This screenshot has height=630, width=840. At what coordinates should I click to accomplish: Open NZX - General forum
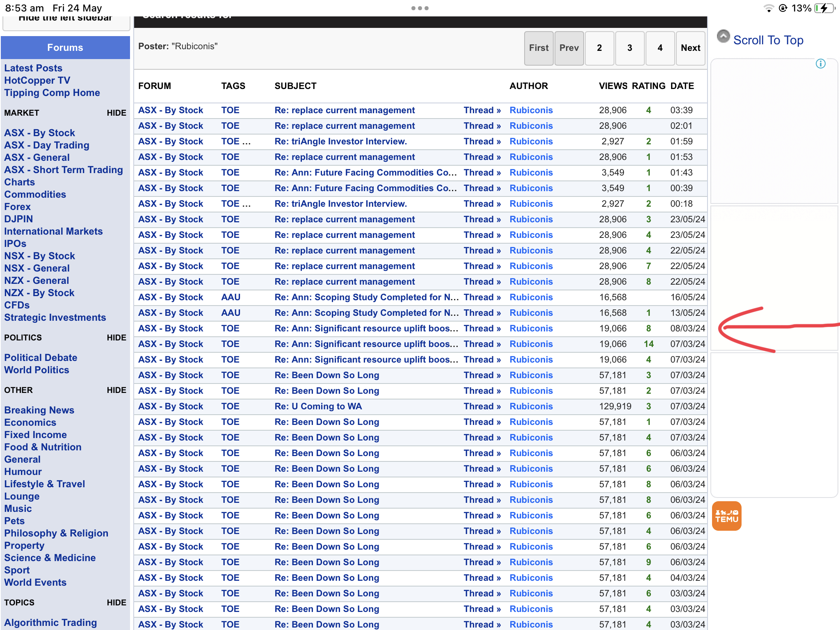click(x=37, y=281)
